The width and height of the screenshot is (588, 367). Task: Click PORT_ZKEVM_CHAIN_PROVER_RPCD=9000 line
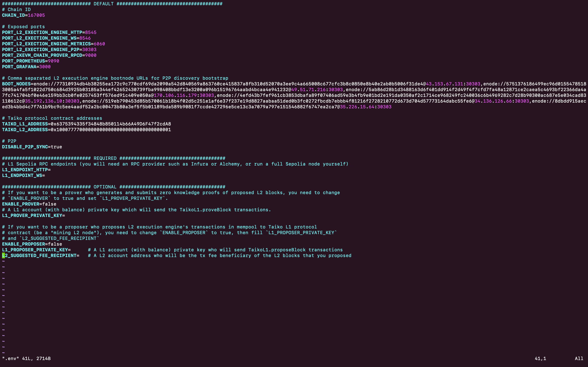(49, 55)
